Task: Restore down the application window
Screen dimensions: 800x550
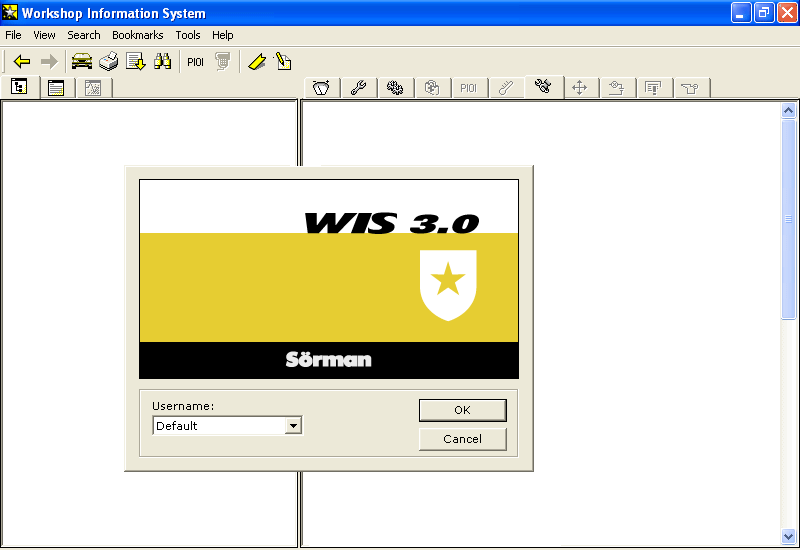Action: (764, 13)
